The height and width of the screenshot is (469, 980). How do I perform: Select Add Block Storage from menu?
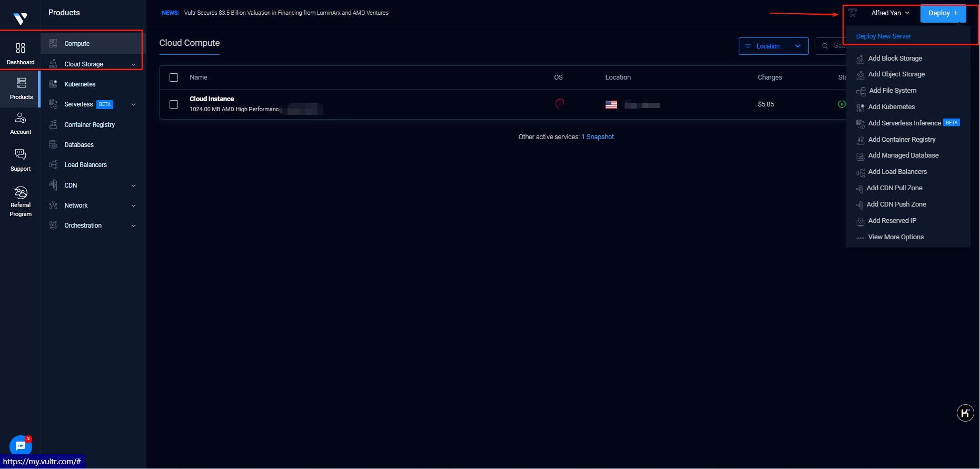[x=895, y=58]
